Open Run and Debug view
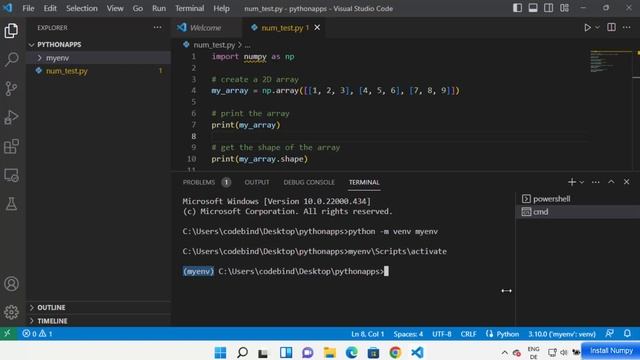640x360 pixels. (x=11, y=118)
